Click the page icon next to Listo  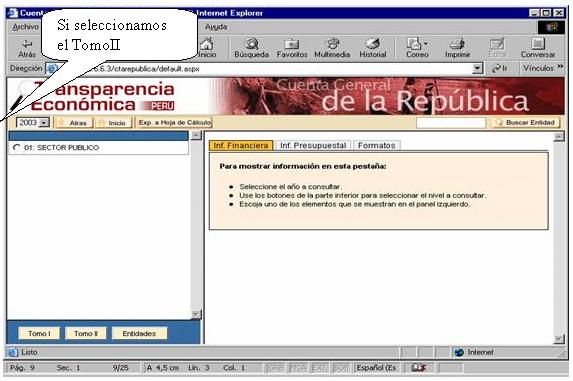click(12, 352)
